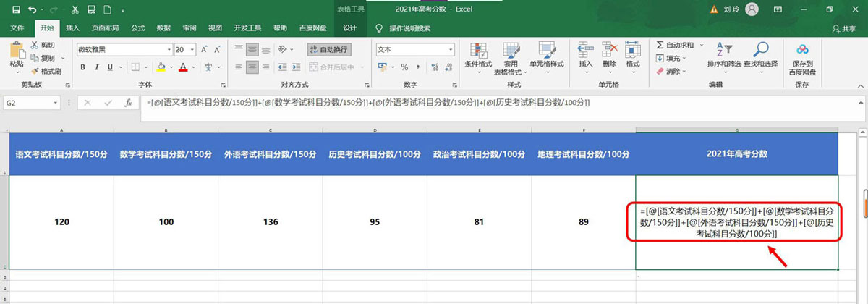Click the cell borders icon
Image resolution: width=868 pixels, height=304 pixels.
click(135, 67)
